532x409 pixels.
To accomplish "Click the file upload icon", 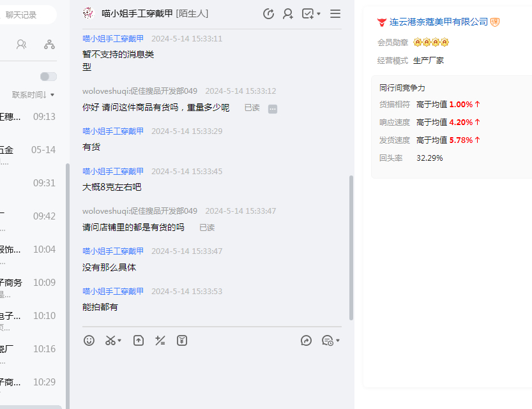I will [139, 341].
